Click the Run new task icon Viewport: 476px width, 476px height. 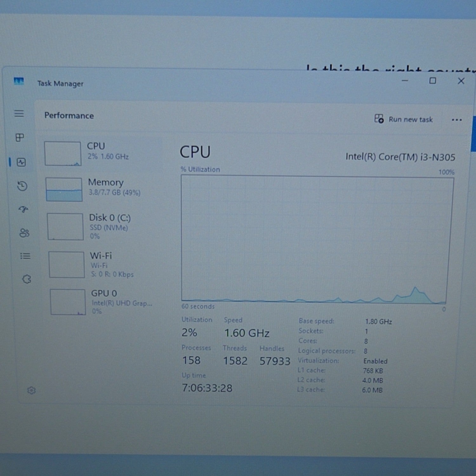coord(379,119)
